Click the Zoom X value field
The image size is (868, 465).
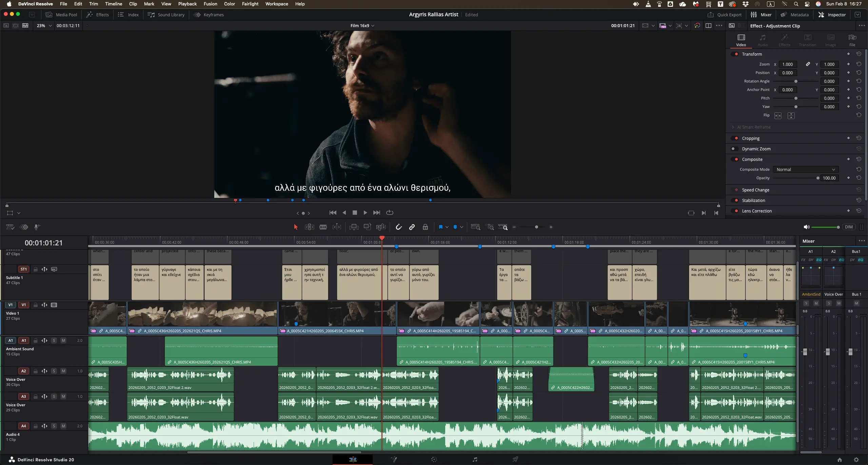(787, 64)
